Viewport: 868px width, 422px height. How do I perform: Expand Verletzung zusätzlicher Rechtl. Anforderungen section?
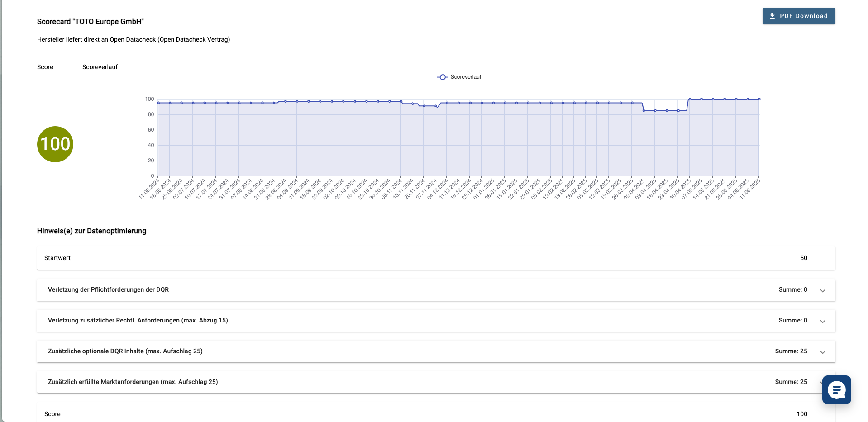(x=822, y=321)
